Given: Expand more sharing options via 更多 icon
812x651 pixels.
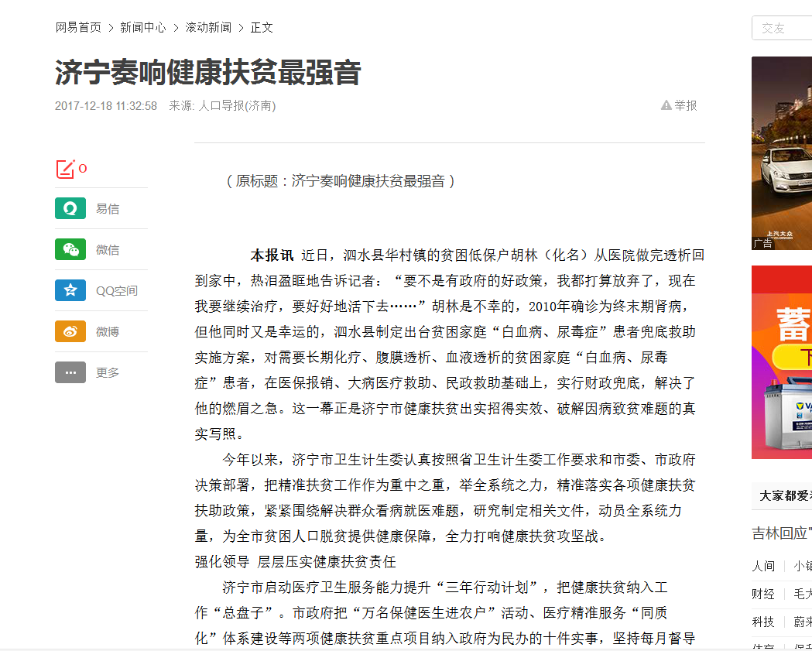Looking at the screenshot, I should click(x=70, y=373).
